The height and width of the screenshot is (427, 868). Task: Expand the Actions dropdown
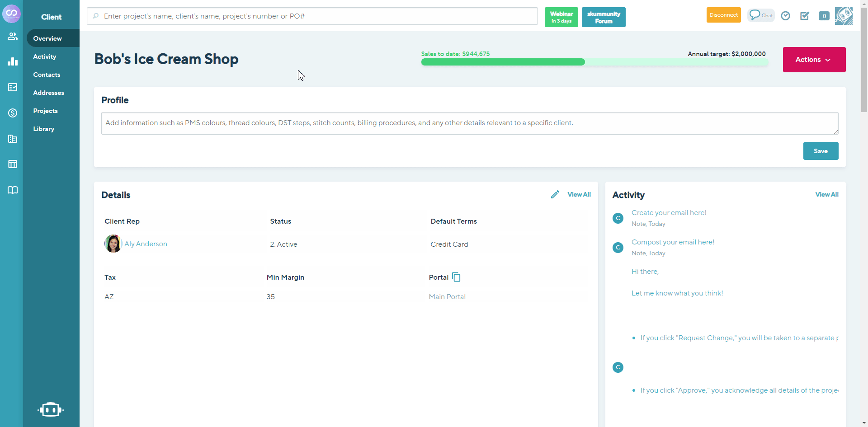click(x=814, y=60)
